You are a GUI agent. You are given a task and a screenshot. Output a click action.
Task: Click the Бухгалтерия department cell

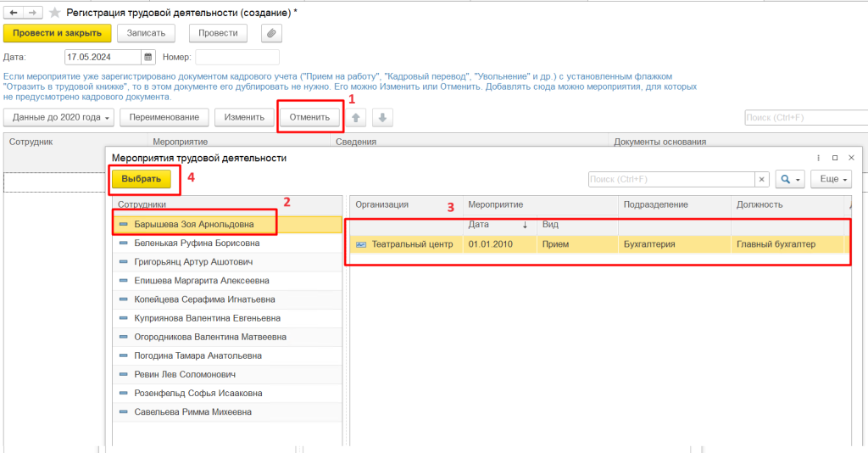[674, 244]
